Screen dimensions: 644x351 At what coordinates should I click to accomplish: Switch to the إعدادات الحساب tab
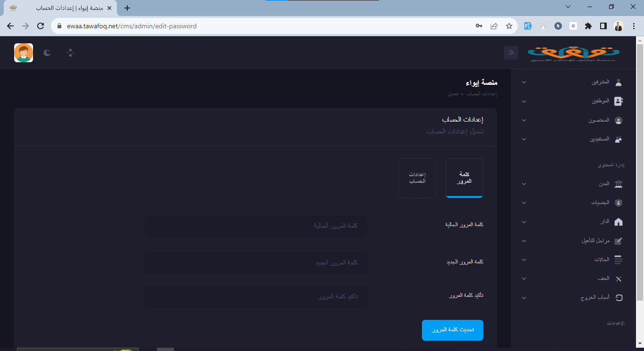[x=417, y=178]
